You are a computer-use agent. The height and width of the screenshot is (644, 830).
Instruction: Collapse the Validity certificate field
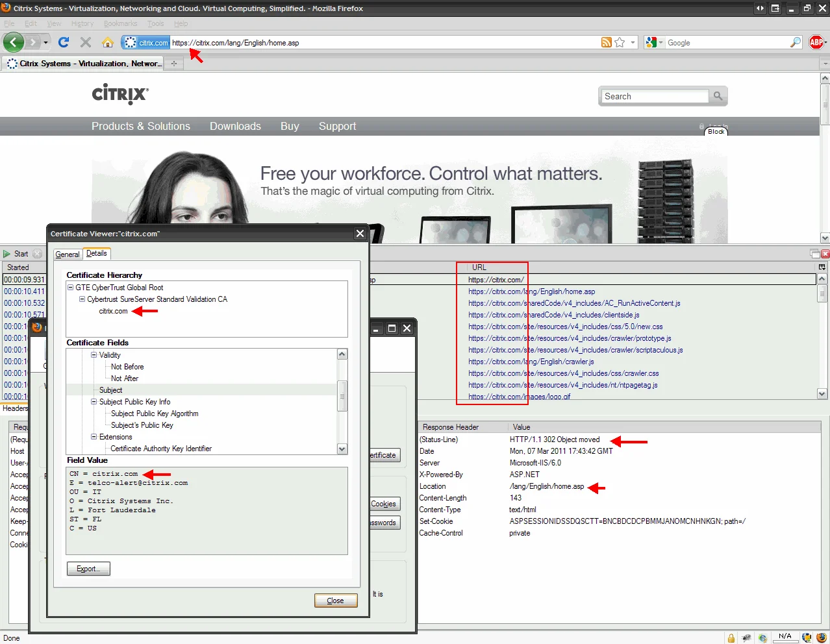point(94,355)
